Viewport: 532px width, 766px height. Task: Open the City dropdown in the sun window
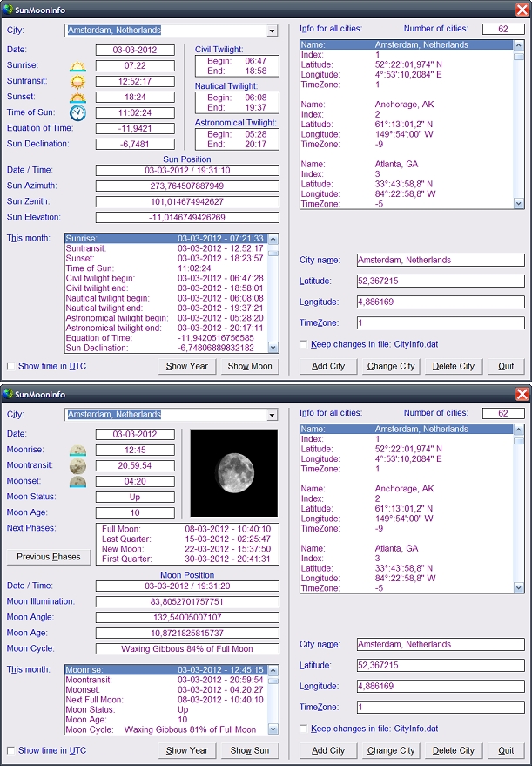(273, 31)
